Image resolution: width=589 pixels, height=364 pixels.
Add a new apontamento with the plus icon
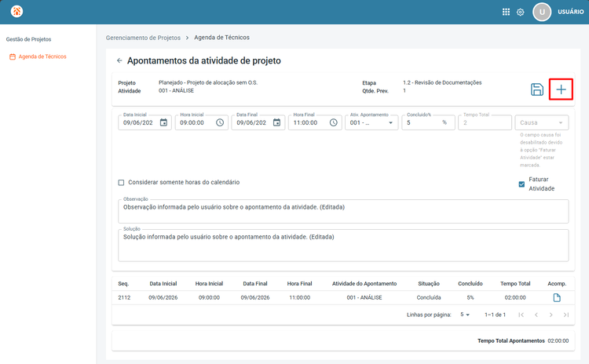point(561,89)
